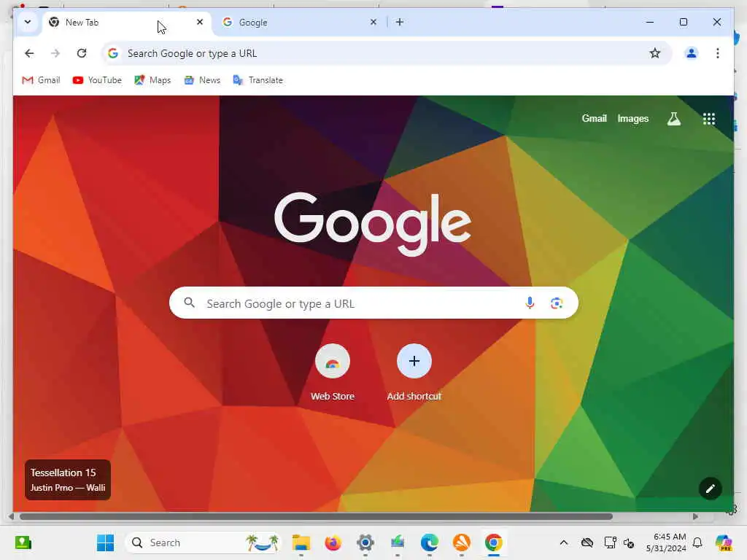The width and height of the screenshot is (747, 560).
Task: Start voice search with microphone
Action: [530, 303]
